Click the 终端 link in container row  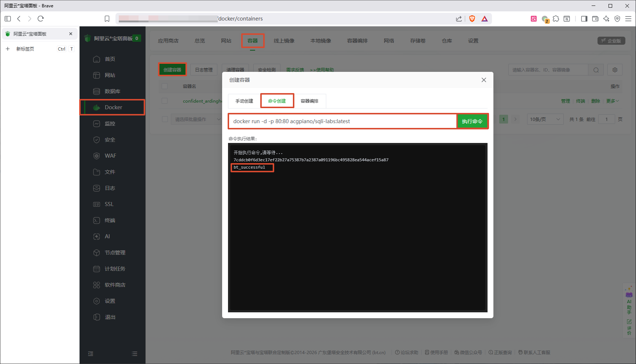click(x=581, y=101)
